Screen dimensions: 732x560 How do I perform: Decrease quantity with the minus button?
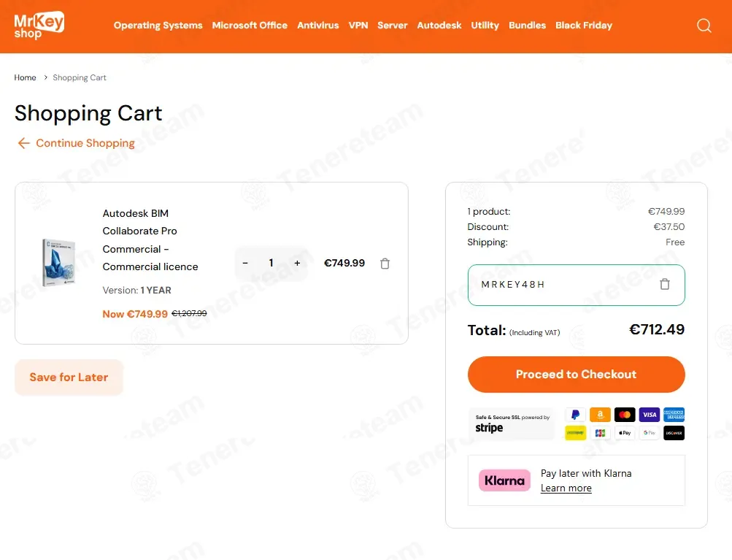(245, 263)
